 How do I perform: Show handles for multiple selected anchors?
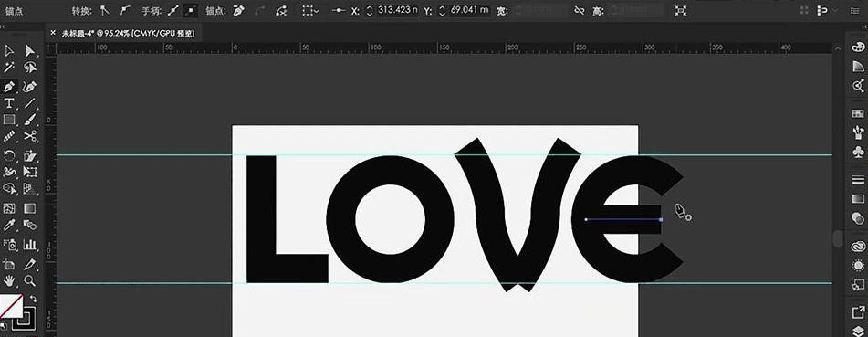pyautogui.click(x=173, y=11)
